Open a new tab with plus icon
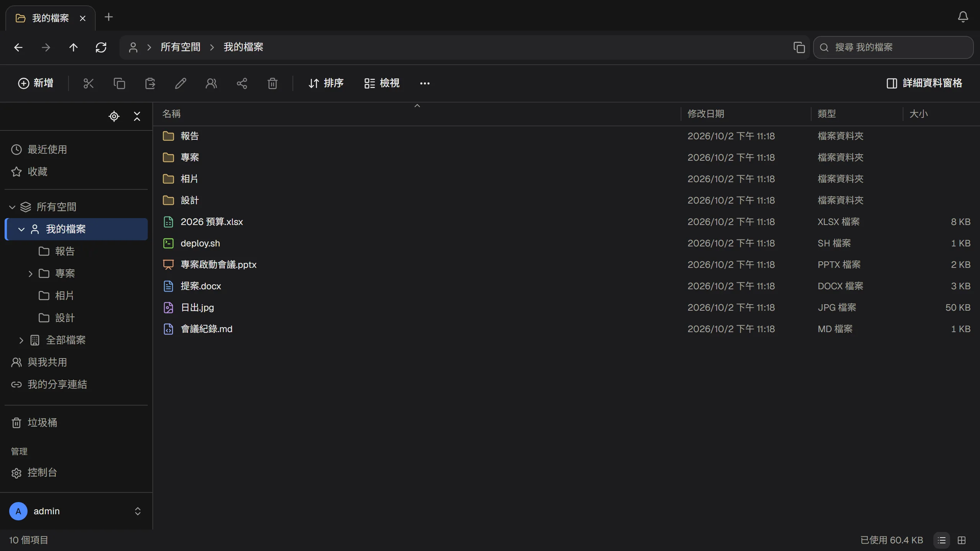980x551 pixels. (x=109, y=17)
